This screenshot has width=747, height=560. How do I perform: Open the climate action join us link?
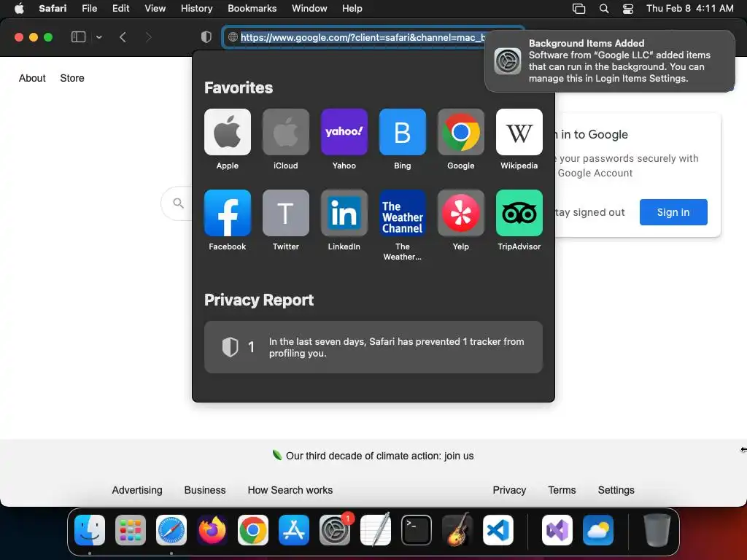tap(379, 456)
